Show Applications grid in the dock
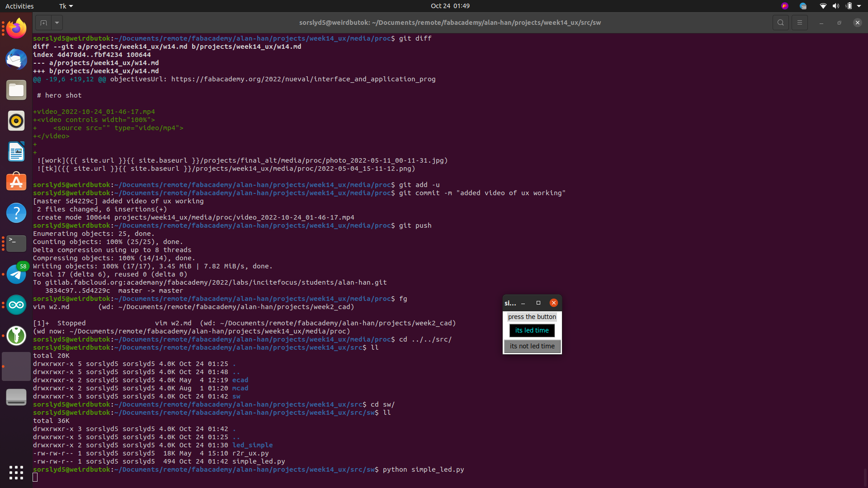868x488 pixels. (16, 472)
